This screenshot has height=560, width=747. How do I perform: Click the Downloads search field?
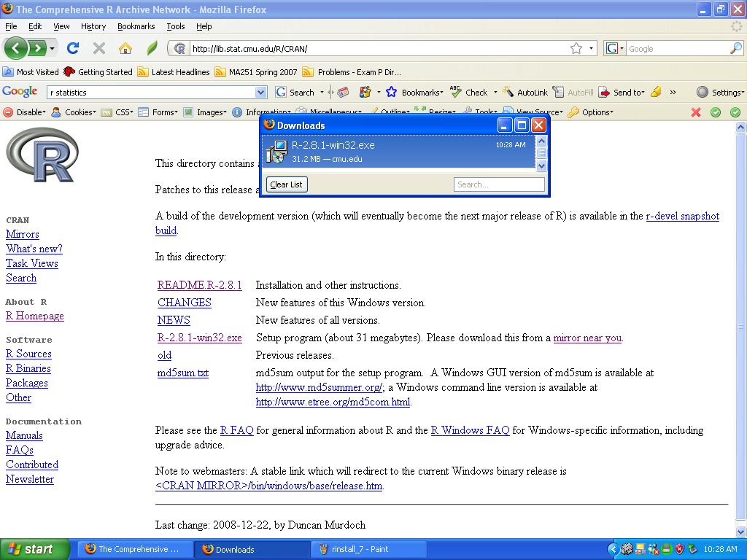(x=499, y=184)
